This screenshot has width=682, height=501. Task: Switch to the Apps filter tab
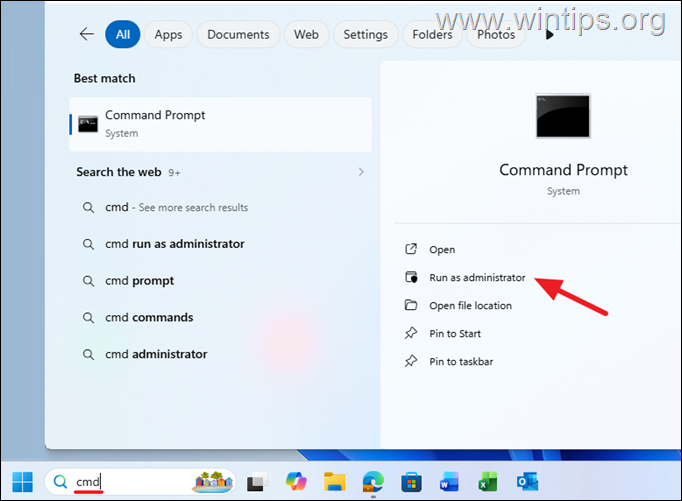pos(168,34)
